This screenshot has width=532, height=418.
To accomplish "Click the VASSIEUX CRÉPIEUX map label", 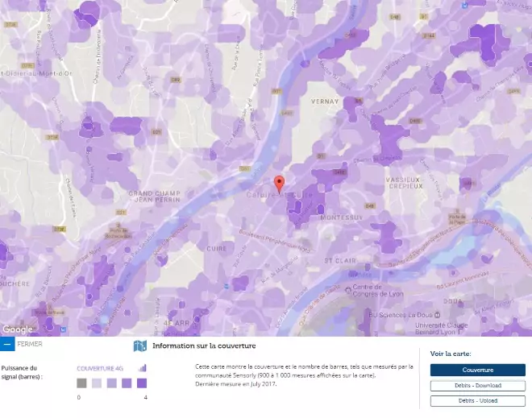I will [x=405, y=183].
